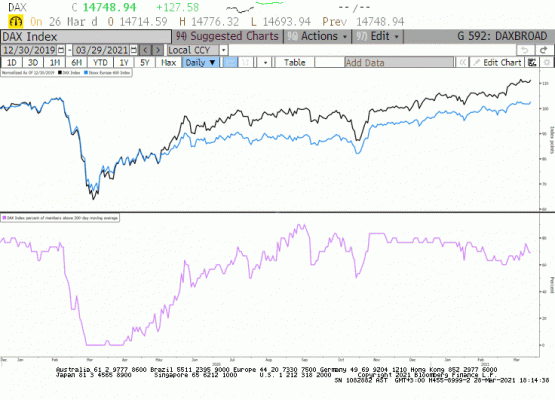Screen dimensions: 555x400
Task: Click the Local CCY currency field
Action: tap(193, 50)
